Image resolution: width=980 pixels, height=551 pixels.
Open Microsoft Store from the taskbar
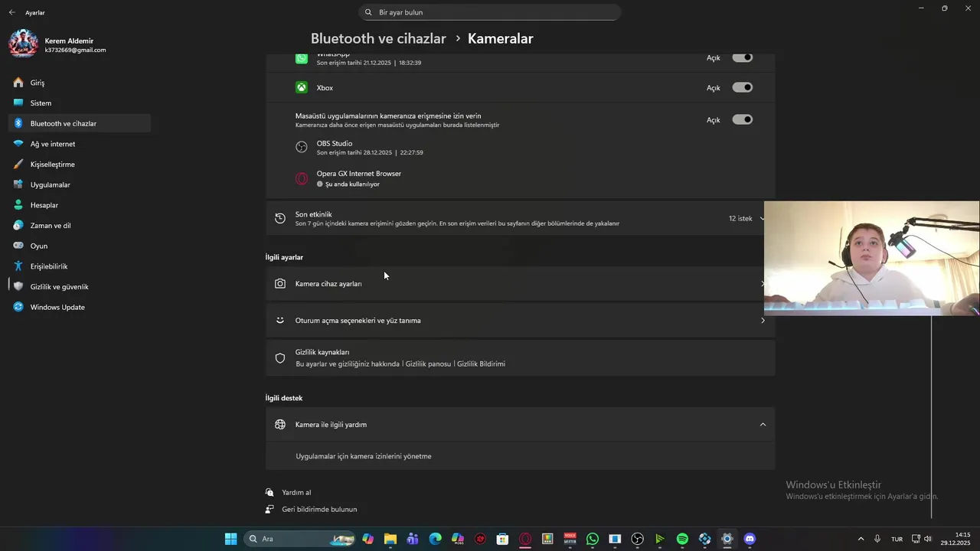pos(502,539)
